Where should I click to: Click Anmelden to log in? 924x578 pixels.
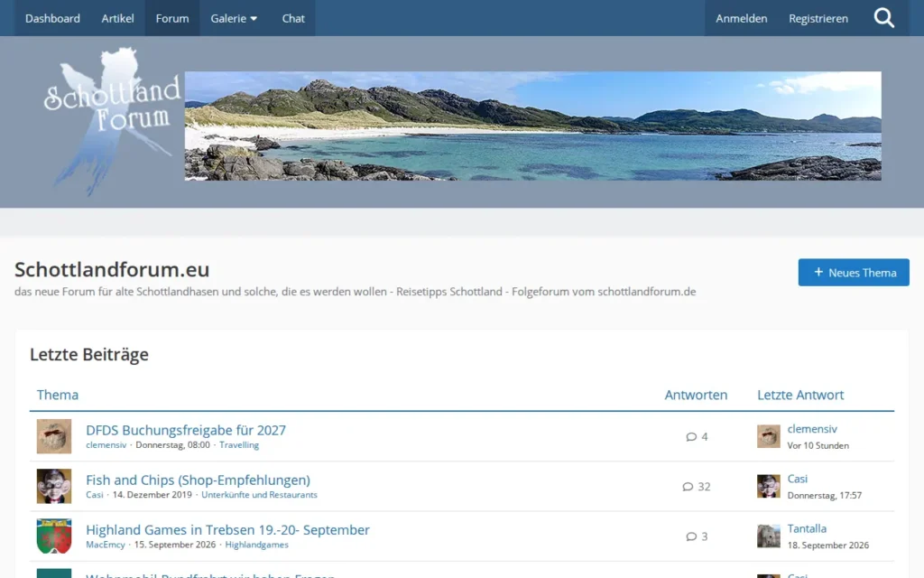742,18
